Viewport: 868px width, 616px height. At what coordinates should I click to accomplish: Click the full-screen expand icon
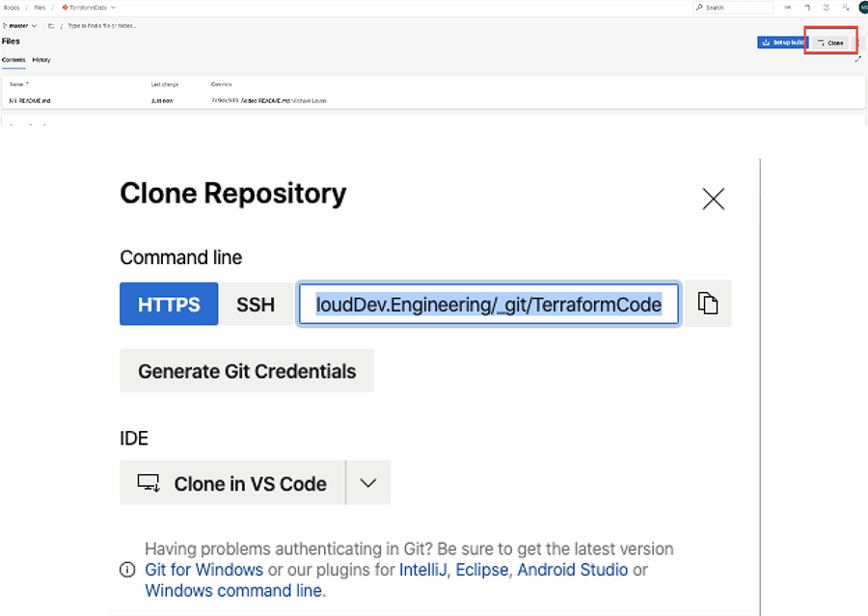click(x=858, y=60)
